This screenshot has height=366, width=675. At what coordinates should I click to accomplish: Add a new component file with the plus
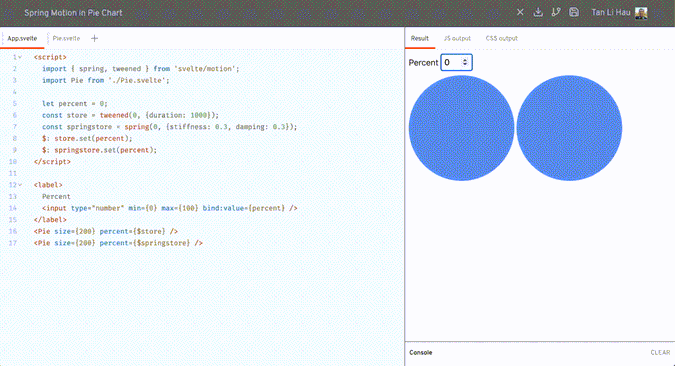coord(94,38)
